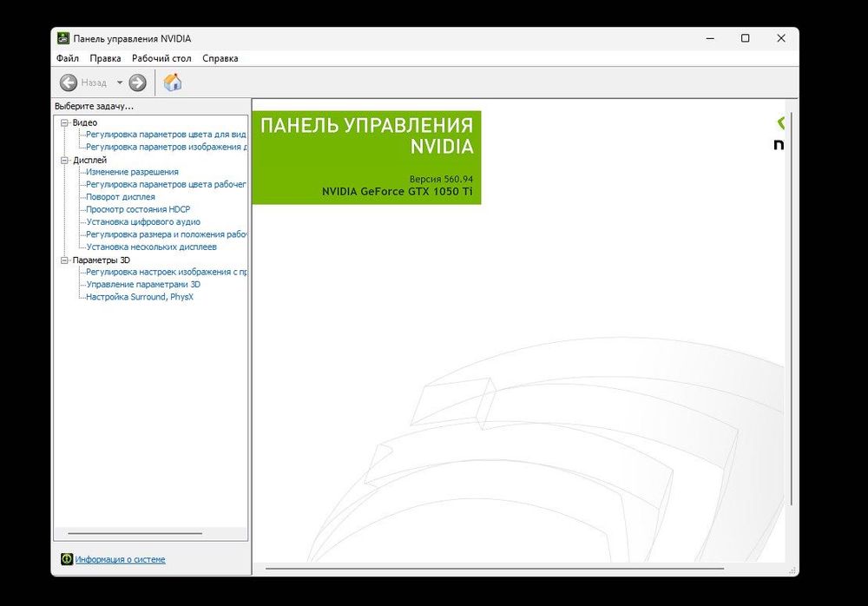Select Установка нескольких дисплеев
868x606 pixels.
[152, 247]
